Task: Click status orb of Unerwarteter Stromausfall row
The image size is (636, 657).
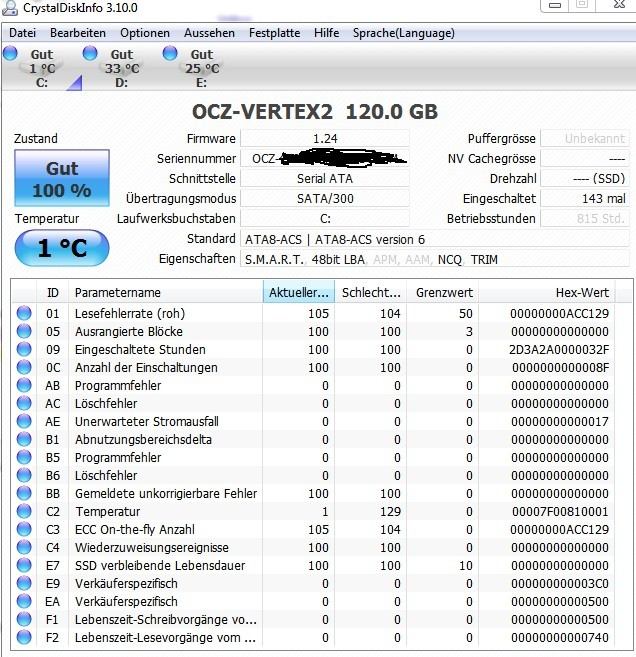Action: pos(24,421)
